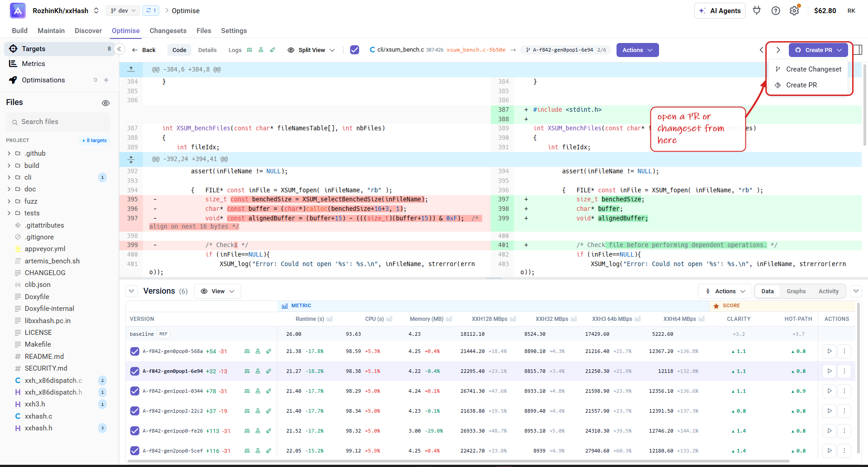Click the sync counter badge showing 1
The height and width of the screenshot is (467, 868).
151,10
